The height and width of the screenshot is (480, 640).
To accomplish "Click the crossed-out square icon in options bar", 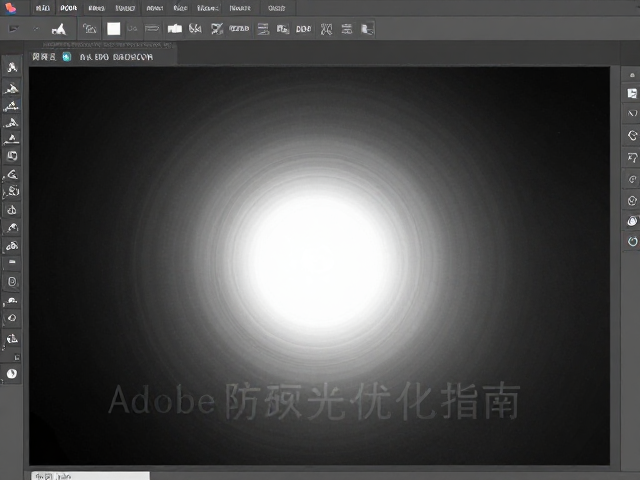I will click(x=217, y=29).
